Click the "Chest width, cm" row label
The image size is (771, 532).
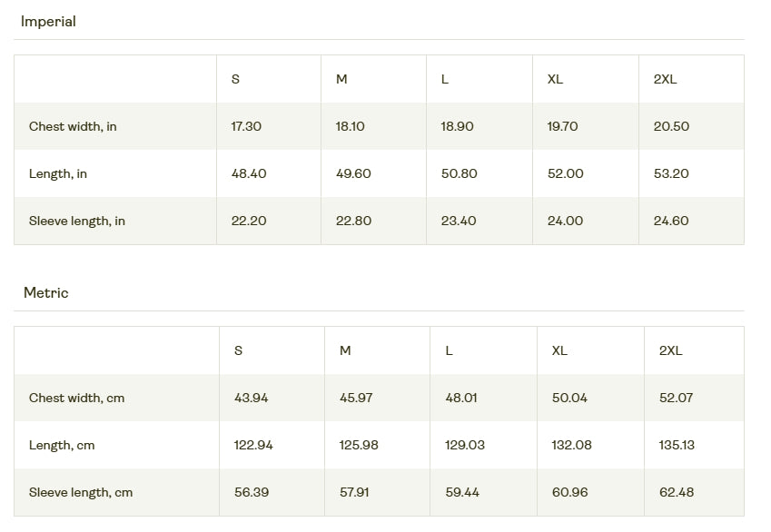pyautogui.click(x=76, y=398)
